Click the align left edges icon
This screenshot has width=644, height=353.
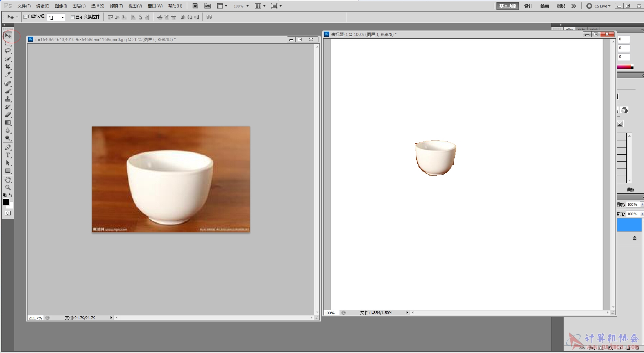[x=133, y=17]
